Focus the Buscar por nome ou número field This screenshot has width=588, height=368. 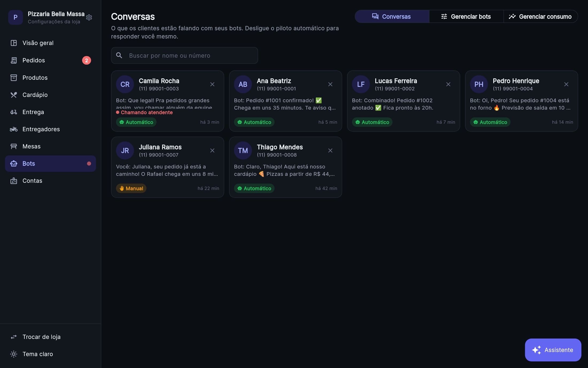184,55
